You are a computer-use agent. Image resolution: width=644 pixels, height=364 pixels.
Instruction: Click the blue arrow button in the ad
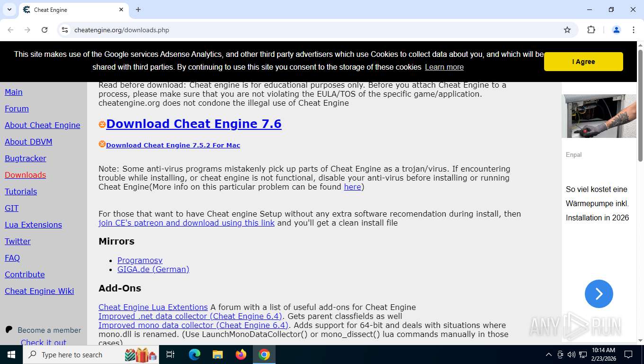click(x=599, y=294)
